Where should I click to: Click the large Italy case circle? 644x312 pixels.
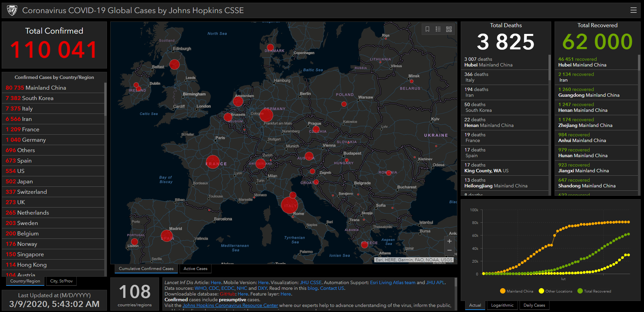[x=289, y=205]
